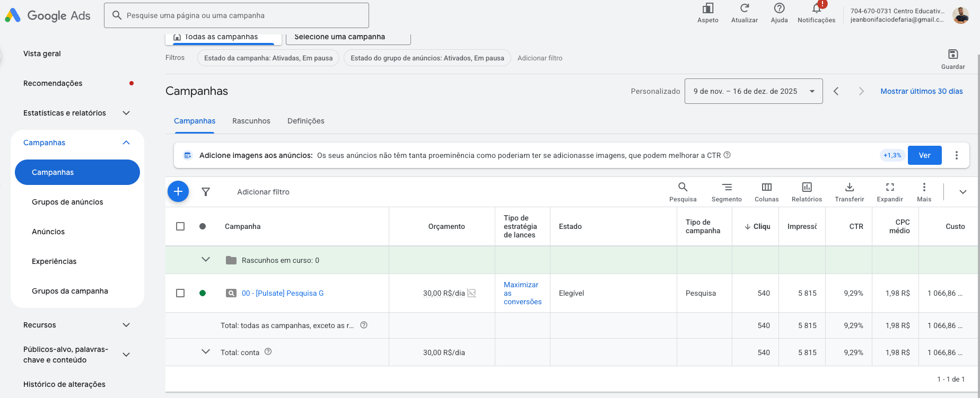Screen dimensions: 980x398
Task: Open Notificações bell icon
Action: click(x=816, y=9)
